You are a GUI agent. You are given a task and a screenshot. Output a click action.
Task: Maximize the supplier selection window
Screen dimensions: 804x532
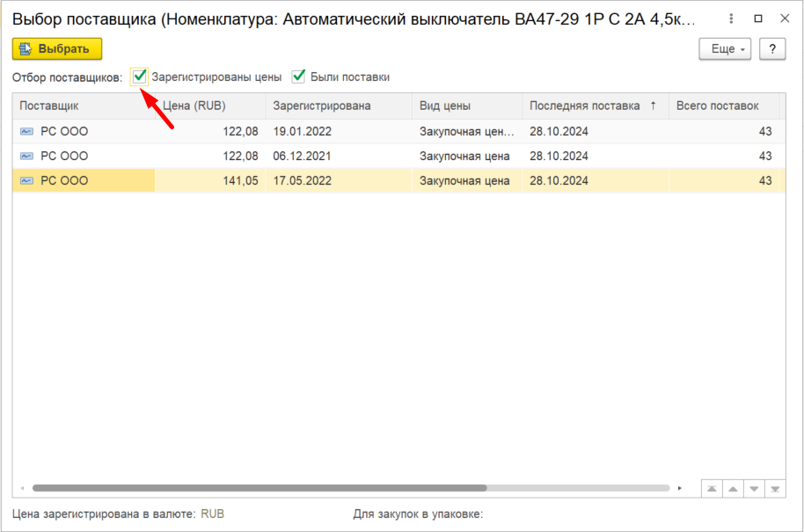click(x=758, y=19)
